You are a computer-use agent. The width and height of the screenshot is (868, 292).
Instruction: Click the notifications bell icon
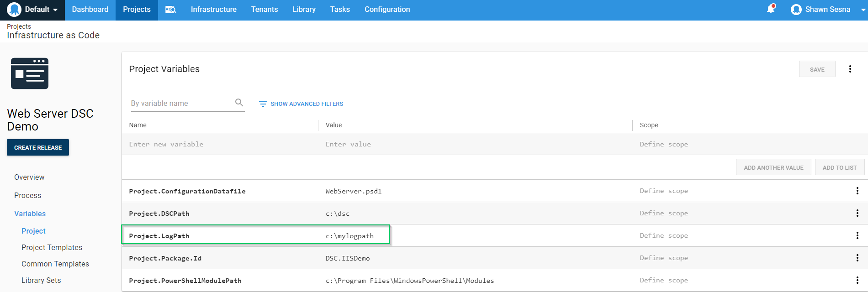(x=771, y=9)
